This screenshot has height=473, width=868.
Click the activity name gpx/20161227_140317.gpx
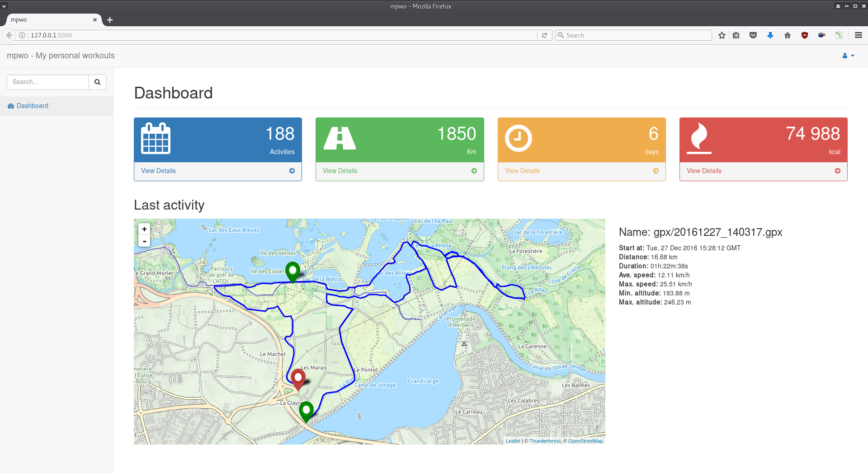(x=718, y=232)
